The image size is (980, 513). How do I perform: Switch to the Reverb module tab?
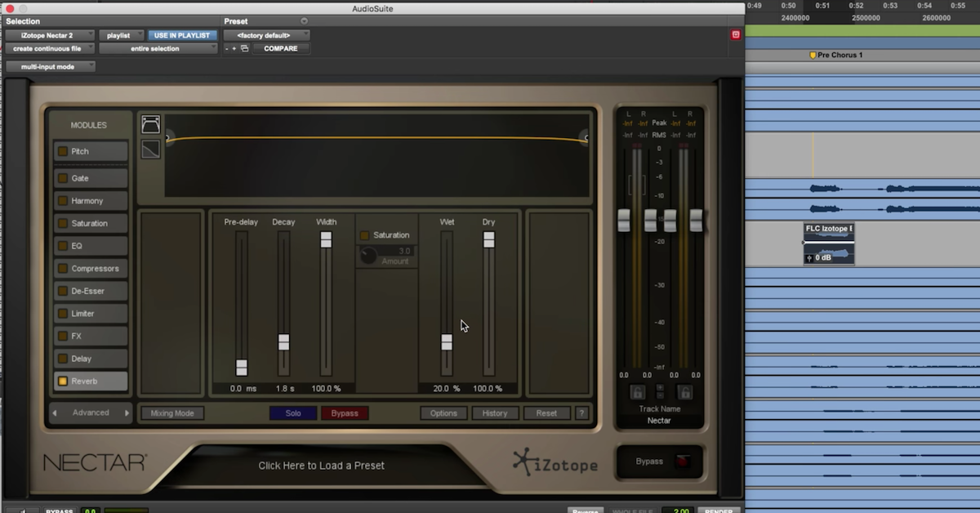(x=90, y=380)
